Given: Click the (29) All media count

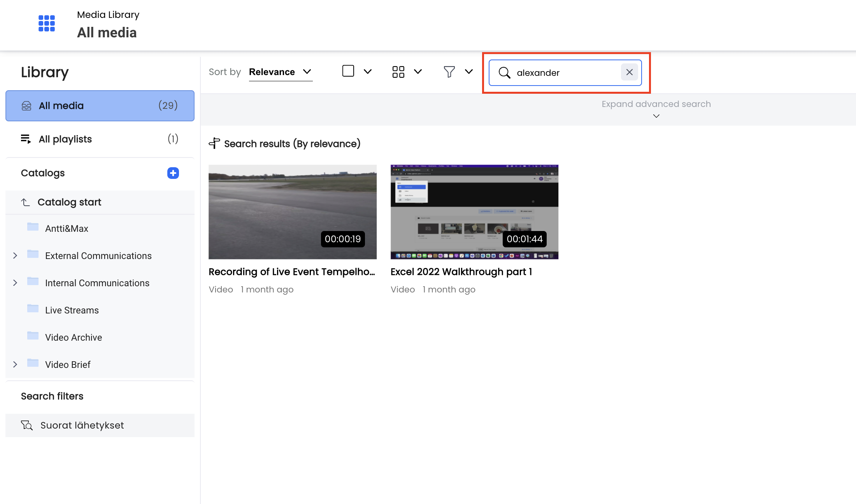Looking at the screenshot, I should pos(168,105).
